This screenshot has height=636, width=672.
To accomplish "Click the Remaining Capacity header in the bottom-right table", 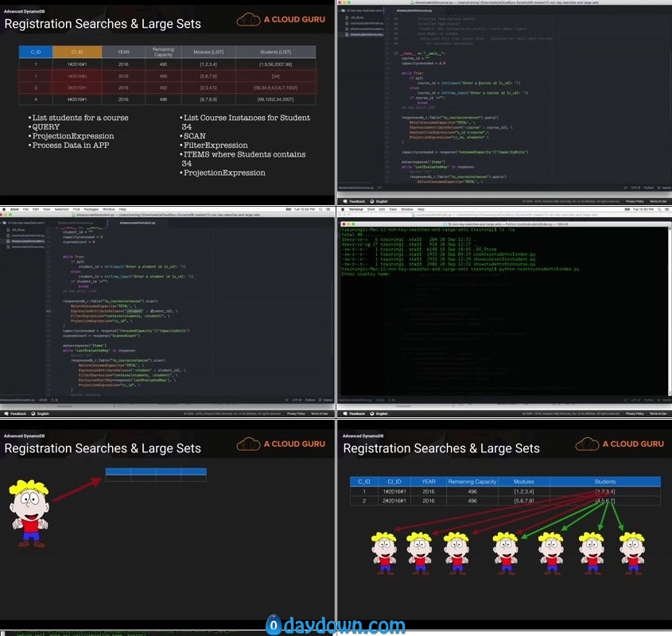I will 472,481.
